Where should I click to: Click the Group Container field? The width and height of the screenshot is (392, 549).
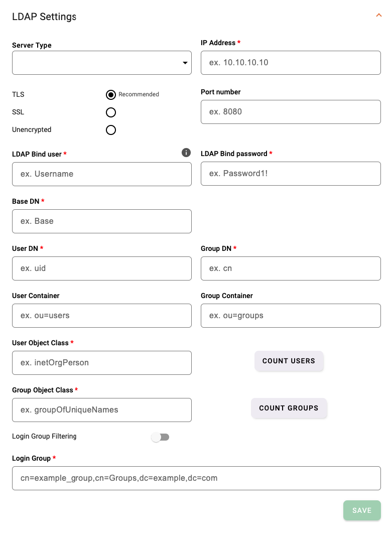pos(291,316)
